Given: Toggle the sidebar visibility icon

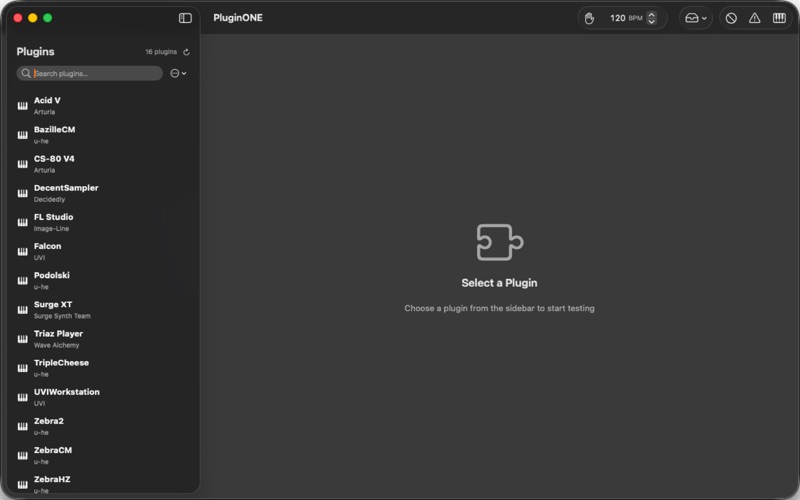Looking at the screenshot, I should pyautogui.click(x=185, y=18).
